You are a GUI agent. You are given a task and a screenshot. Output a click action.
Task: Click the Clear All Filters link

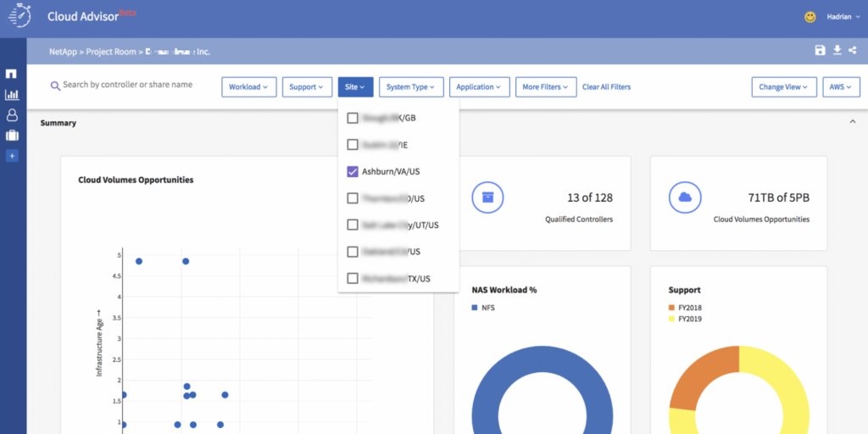606,87
